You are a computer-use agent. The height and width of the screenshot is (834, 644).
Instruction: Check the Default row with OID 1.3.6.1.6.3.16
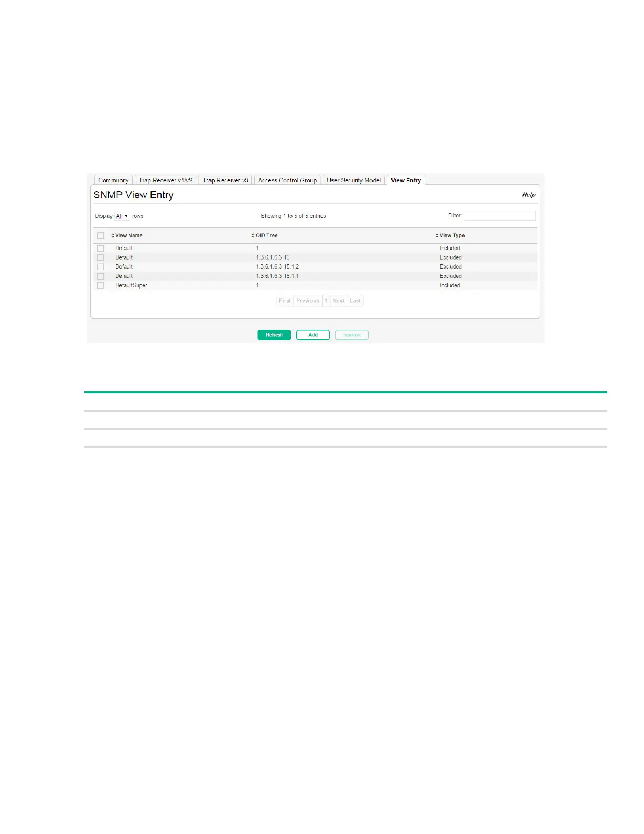(100, 257)
